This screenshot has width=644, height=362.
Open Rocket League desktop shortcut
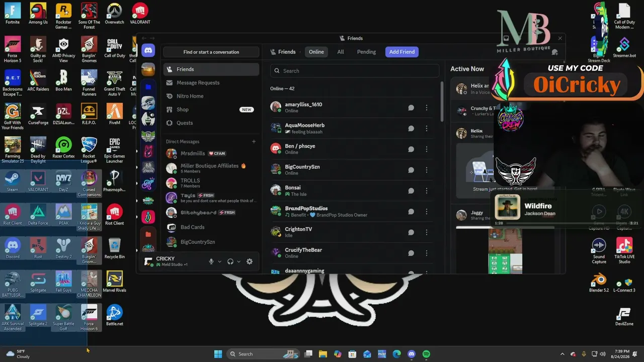[89, 151]
